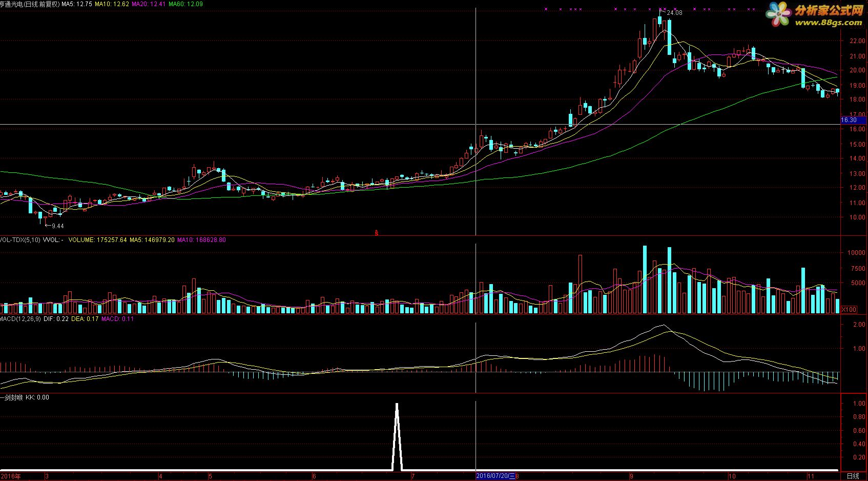Viewport: 868px width, 481px height.
Task: Click month 4 on the time axis
Action: (160, 476)
